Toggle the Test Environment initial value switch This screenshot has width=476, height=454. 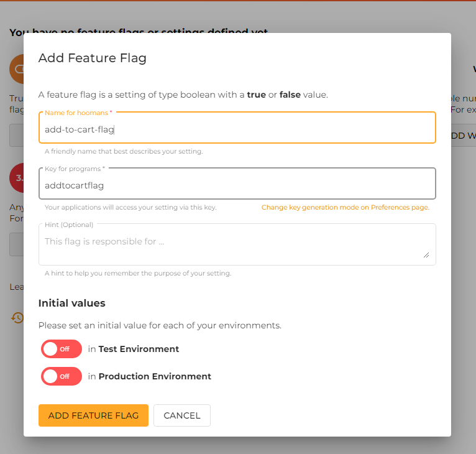click(61, 349)
